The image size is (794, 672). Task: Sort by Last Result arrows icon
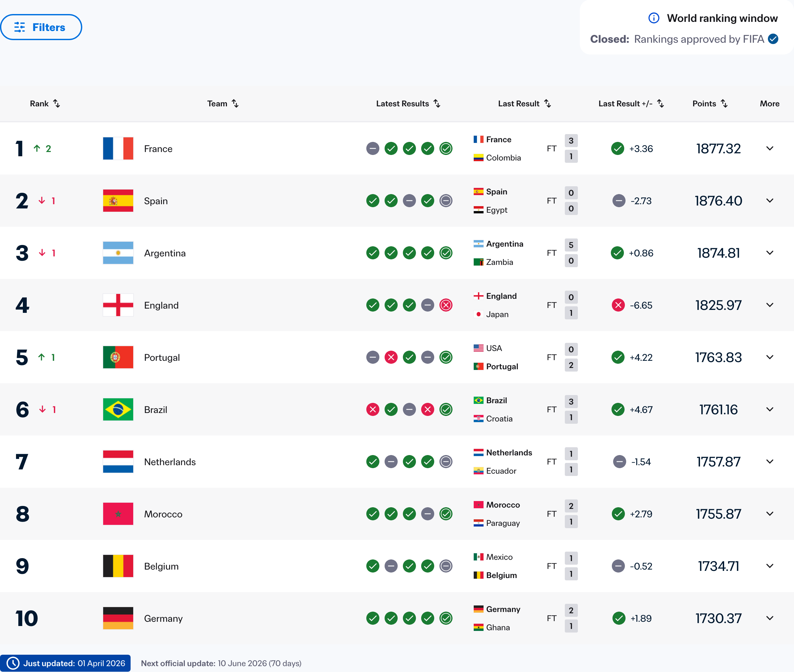coord(548,104)
